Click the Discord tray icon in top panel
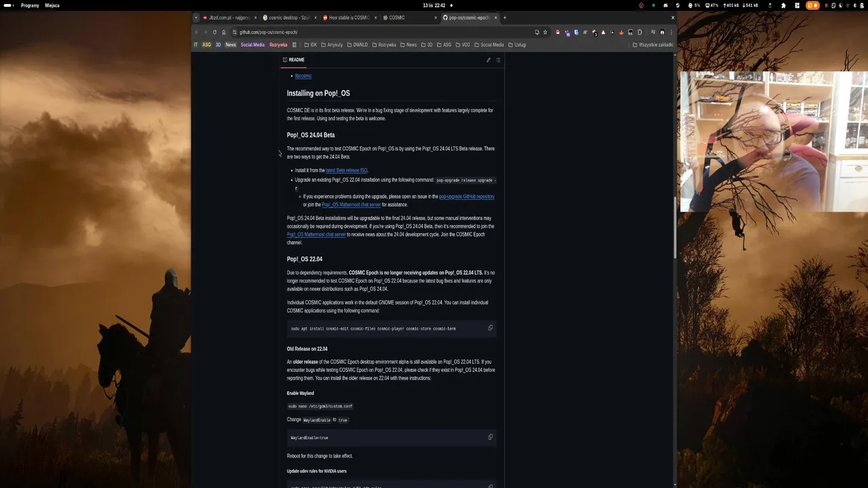This screenshot has height=488, width=868. pos(666,5)
